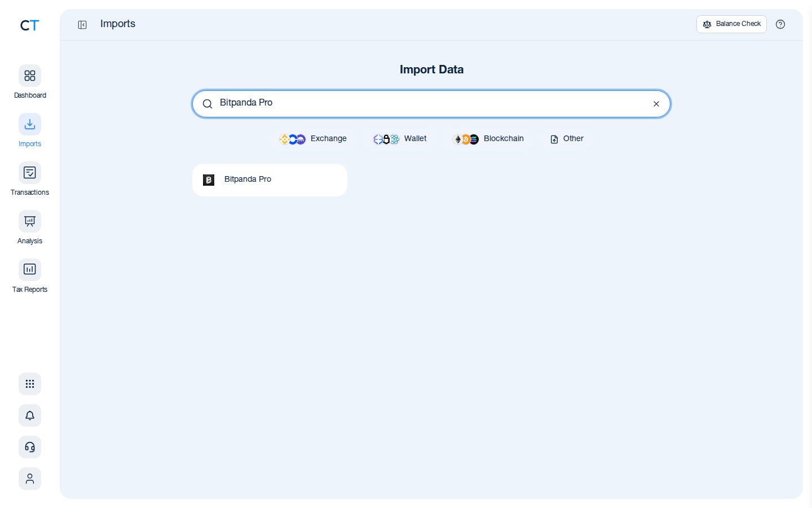The image size is (812, 508).
Task: Filter by Blockchain category
Action: (488, 139)
